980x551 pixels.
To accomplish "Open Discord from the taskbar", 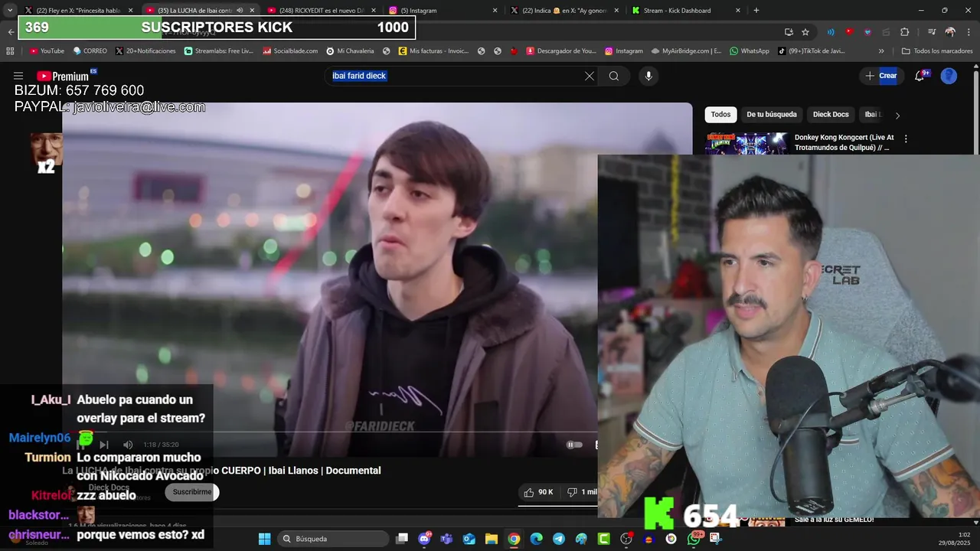I will [x=425, y=539].
